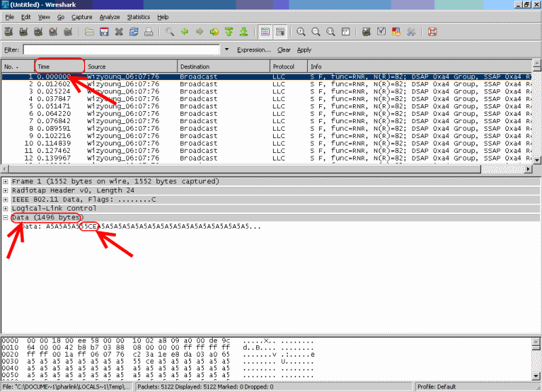The width and height of the screenshot is (542, 392).
Task: Start a new live capture
Action: [x=39, y=32]
